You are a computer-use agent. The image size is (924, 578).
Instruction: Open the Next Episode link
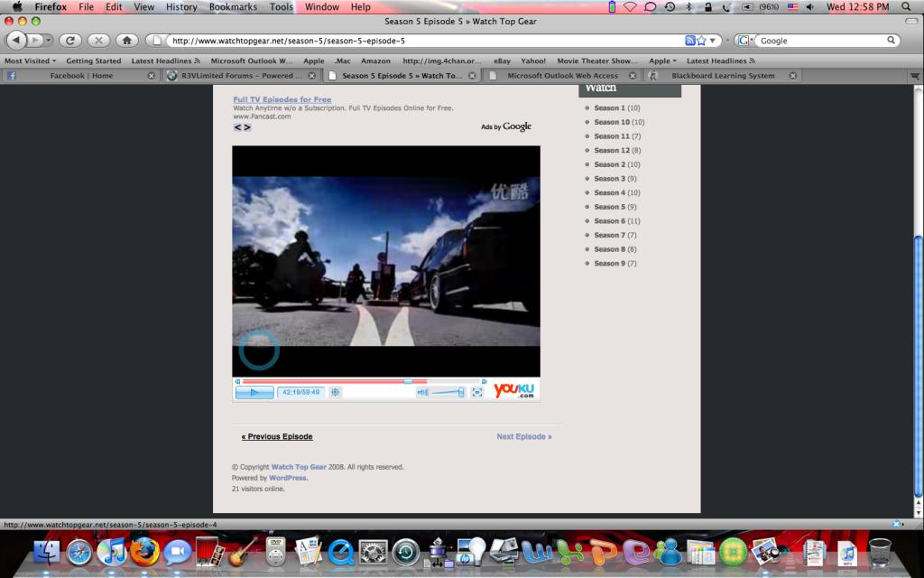click(x=523, y=436)
